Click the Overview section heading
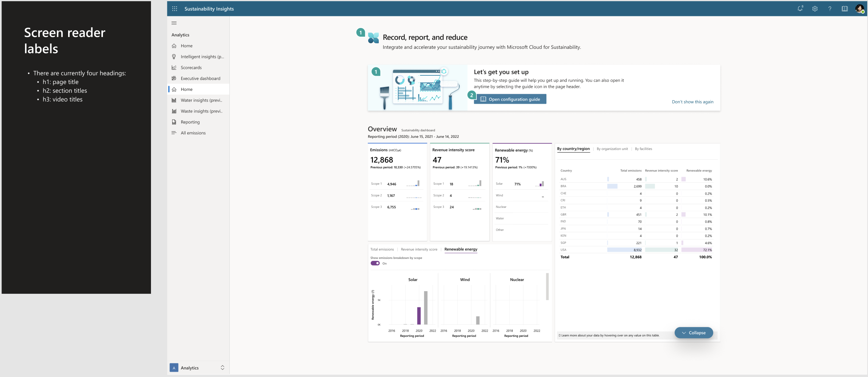868x377 pixels. (382, 129)
